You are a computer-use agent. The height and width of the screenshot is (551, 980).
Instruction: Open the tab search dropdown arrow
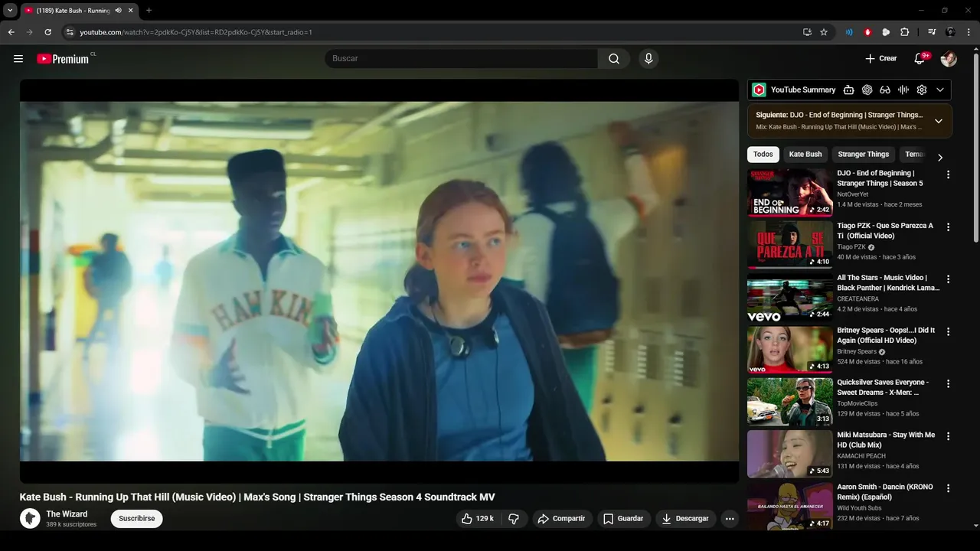[x=10, y=11]
